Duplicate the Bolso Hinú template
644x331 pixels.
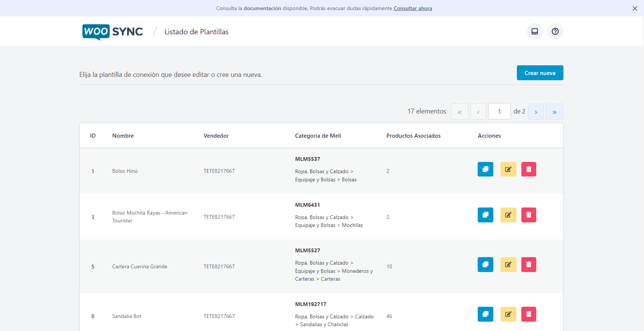[485, 169]
